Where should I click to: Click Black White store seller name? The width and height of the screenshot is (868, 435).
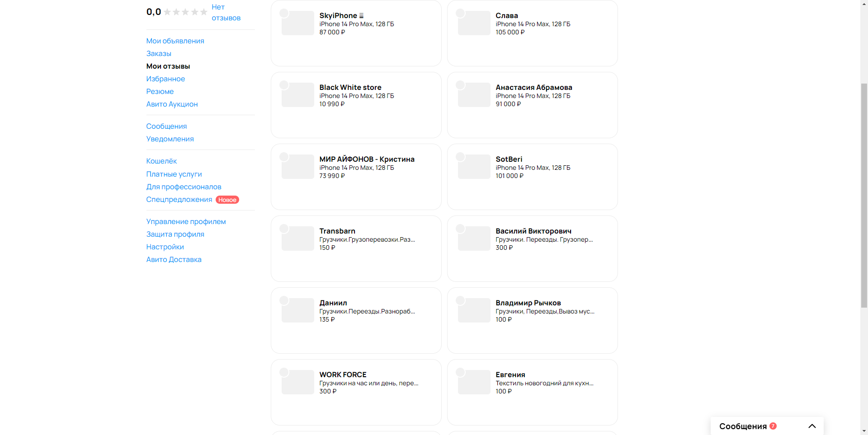(x=350, y=87)
